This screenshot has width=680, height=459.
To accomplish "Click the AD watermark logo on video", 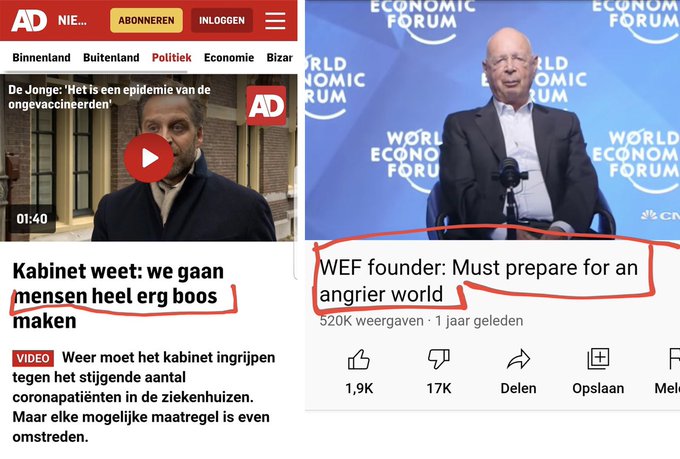I will pyautogui.click(x=266, y=106).
